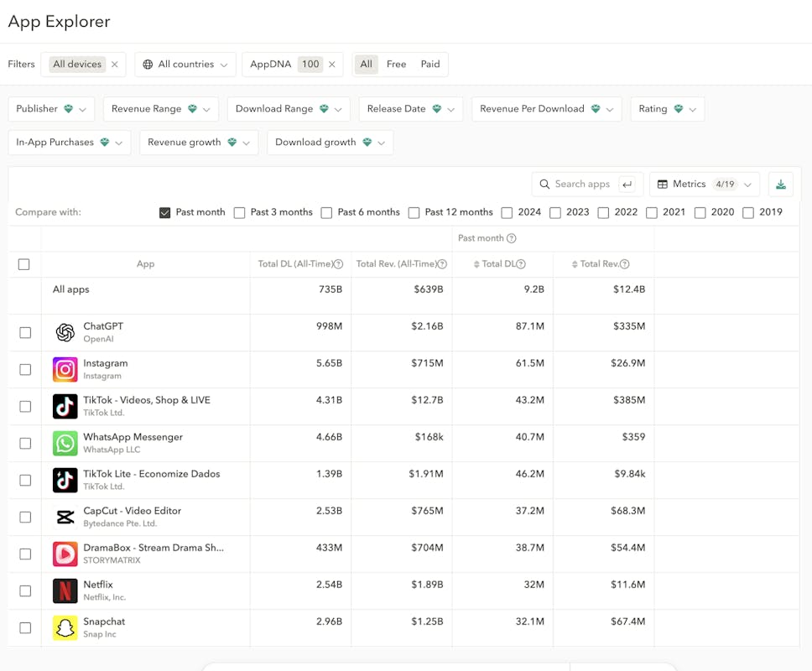
Task: Click the WhatsApp Messenger icon
Action: coord(65,444)
